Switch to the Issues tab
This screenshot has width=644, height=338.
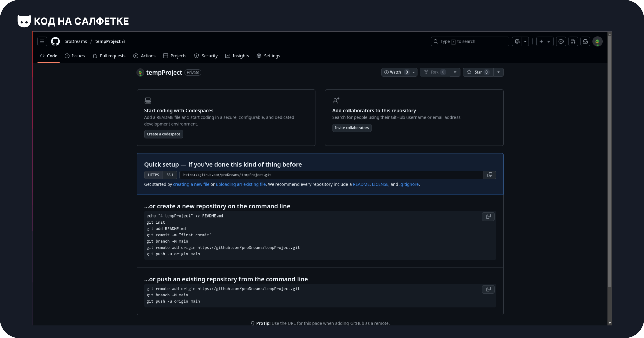75,56
